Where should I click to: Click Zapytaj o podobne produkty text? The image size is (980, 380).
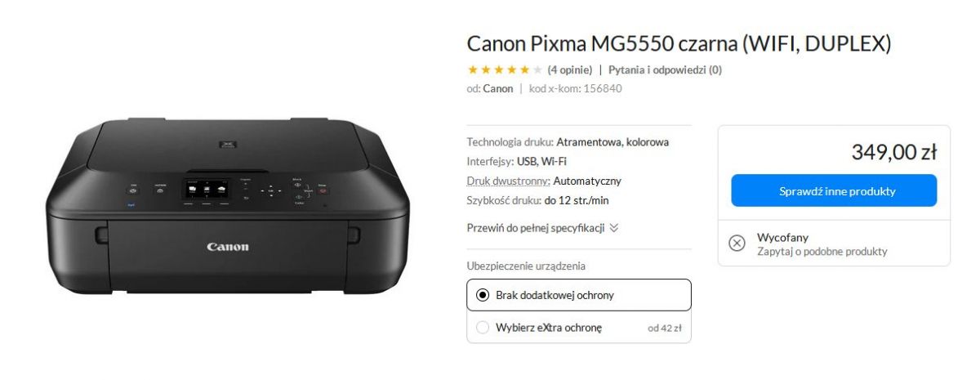pos(822,252)
